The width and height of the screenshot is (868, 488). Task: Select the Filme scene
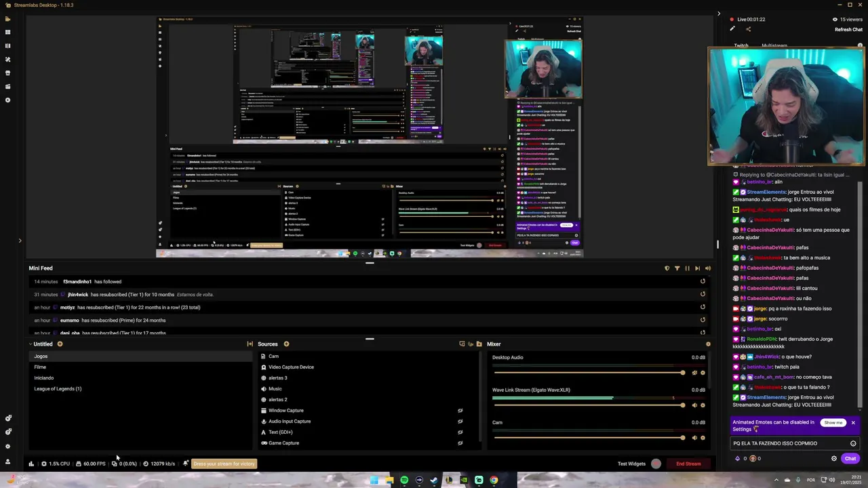[140, 367]
